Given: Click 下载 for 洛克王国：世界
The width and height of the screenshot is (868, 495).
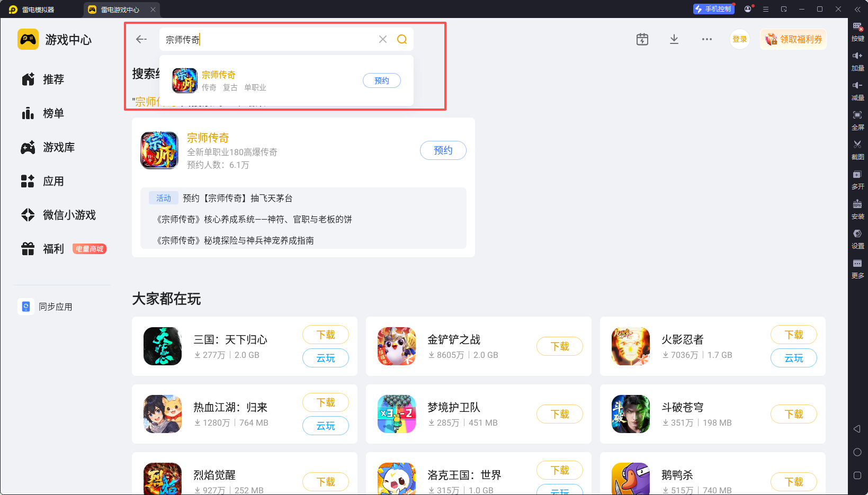Looking at the screenshot, I should pos(560,470).
